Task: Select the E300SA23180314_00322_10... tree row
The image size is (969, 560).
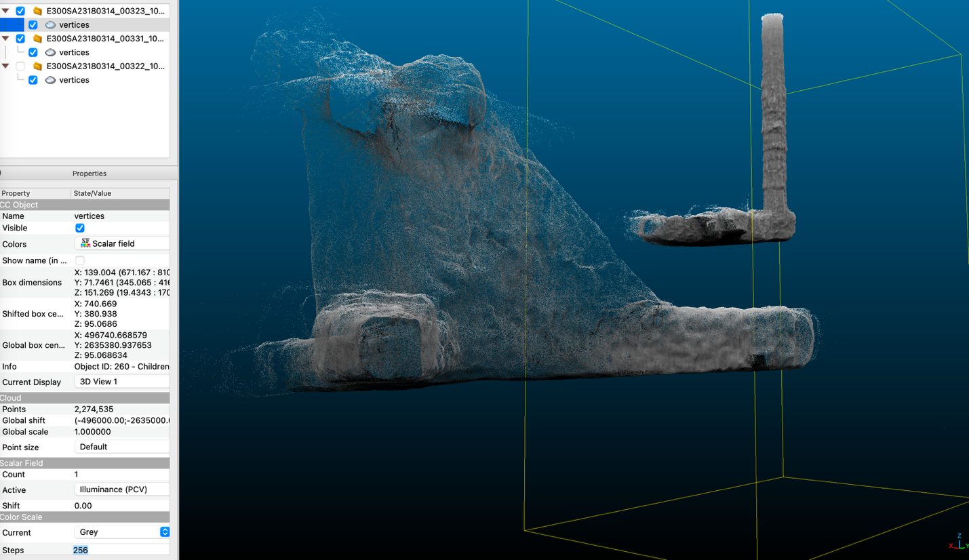Action: pyautogui.click(x=105, y=66)
